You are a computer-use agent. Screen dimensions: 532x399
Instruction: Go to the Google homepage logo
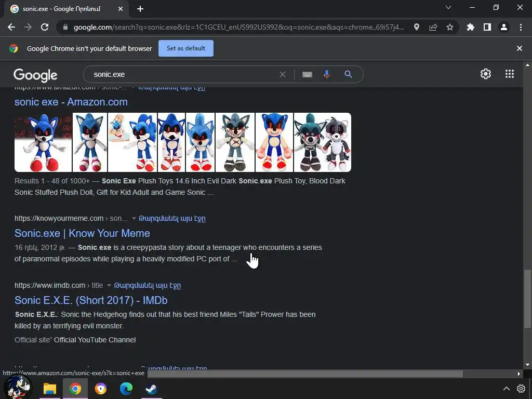(35, 75)
